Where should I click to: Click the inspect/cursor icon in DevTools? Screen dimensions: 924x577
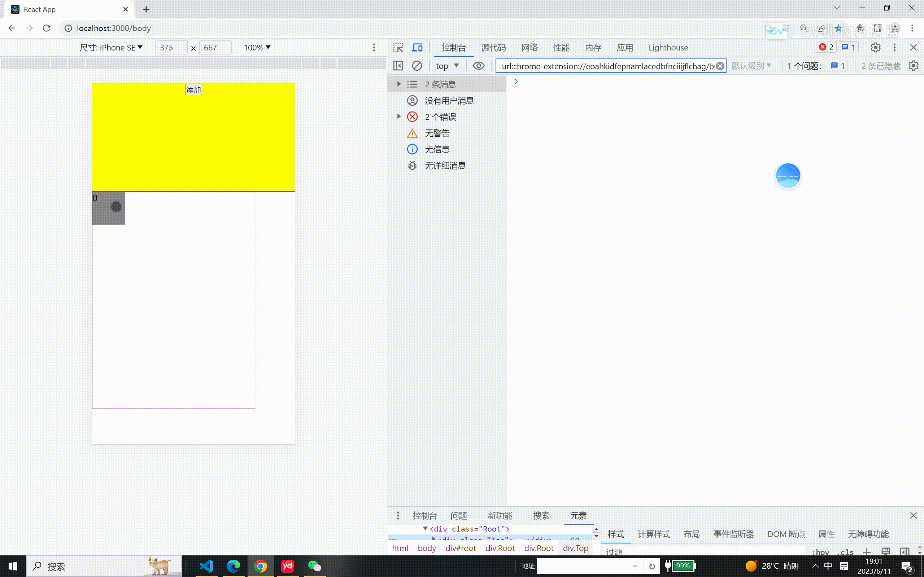click(x=398, y=47)
